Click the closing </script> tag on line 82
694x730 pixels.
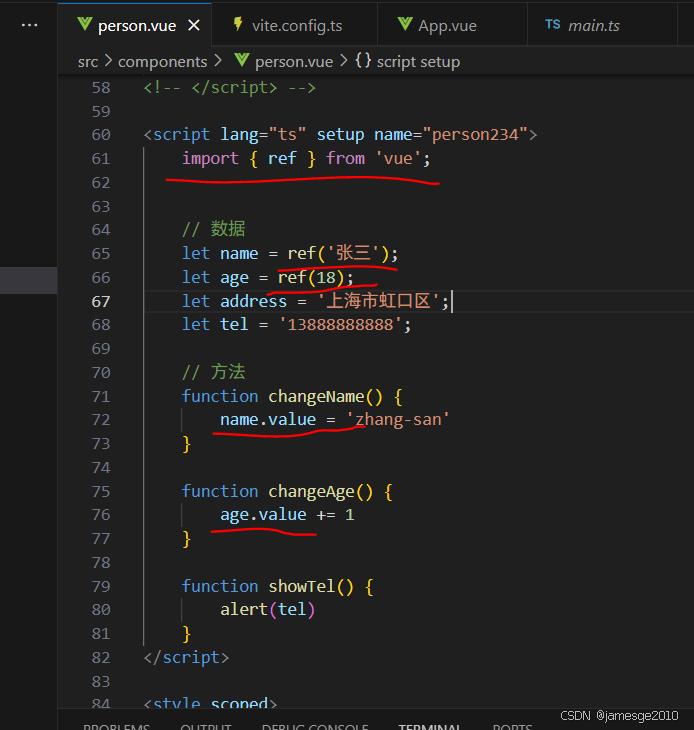point(187,658)
